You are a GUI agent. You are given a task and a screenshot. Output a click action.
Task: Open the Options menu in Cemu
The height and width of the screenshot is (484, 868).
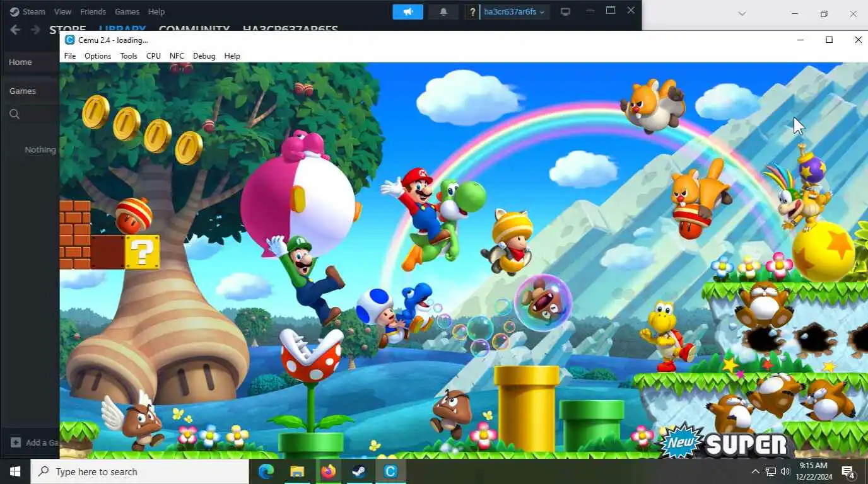pyautogui.click(x=98, y=56)
